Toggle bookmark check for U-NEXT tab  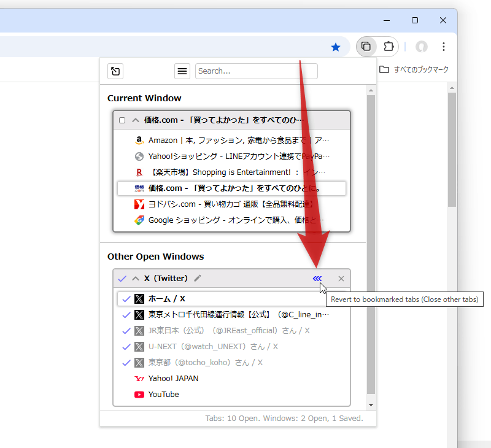pos(126,347)
